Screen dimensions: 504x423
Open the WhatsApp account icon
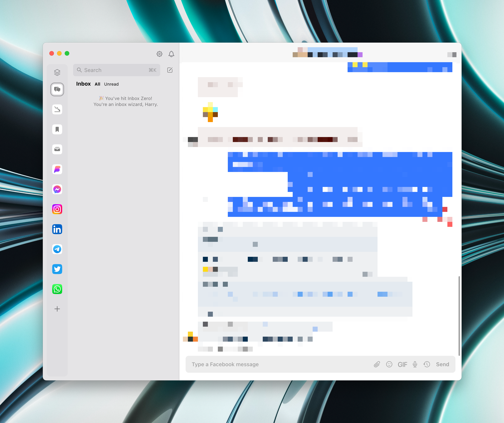(x=57, y=289)
